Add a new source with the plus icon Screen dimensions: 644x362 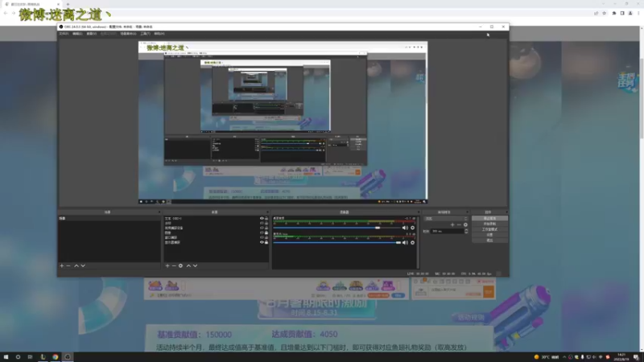pyautogui.click(x=167, y=266)
